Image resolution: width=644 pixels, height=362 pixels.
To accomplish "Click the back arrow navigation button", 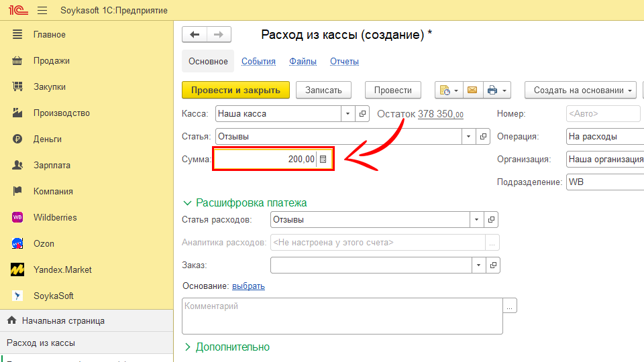I will point(195,35).
